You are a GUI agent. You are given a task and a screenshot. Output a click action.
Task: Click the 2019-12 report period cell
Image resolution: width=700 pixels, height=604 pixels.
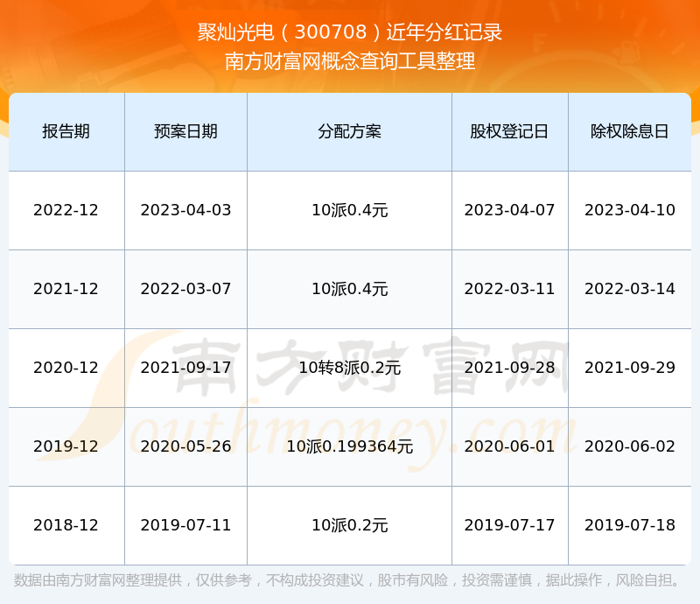click(66, 446)
